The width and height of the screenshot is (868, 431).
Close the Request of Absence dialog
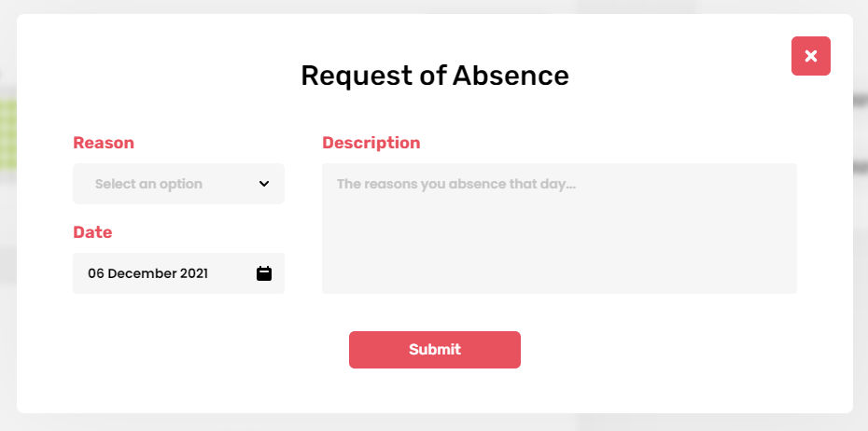click(x=810, y=56)
